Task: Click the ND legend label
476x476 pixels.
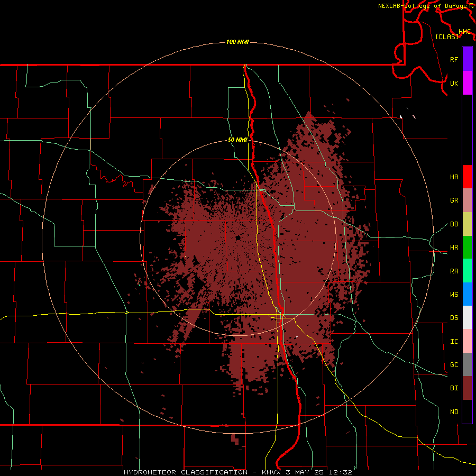Action: click(454, 412)
